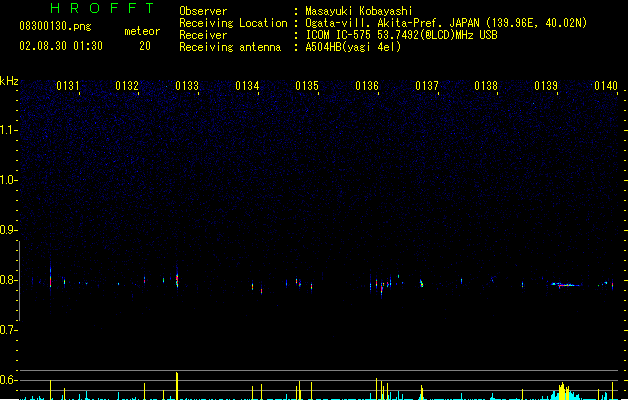The image size is (629, 400).
Task: Click the 0133 time marker
Action: coord(187,86)
